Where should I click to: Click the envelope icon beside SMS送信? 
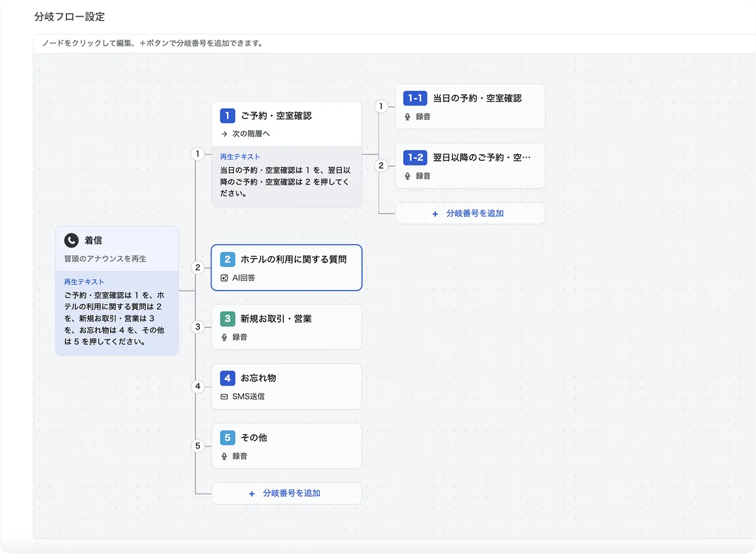pos(224,397)
